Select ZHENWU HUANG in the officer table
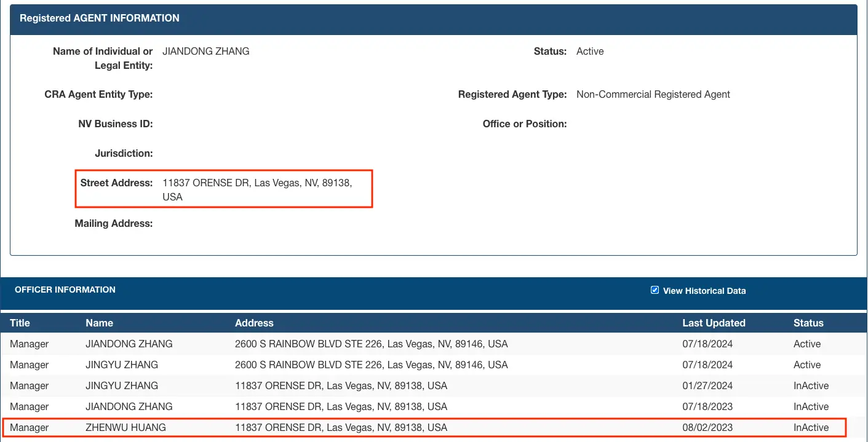Viewport: 868px width, 442px height. click(x=125, y=427)
